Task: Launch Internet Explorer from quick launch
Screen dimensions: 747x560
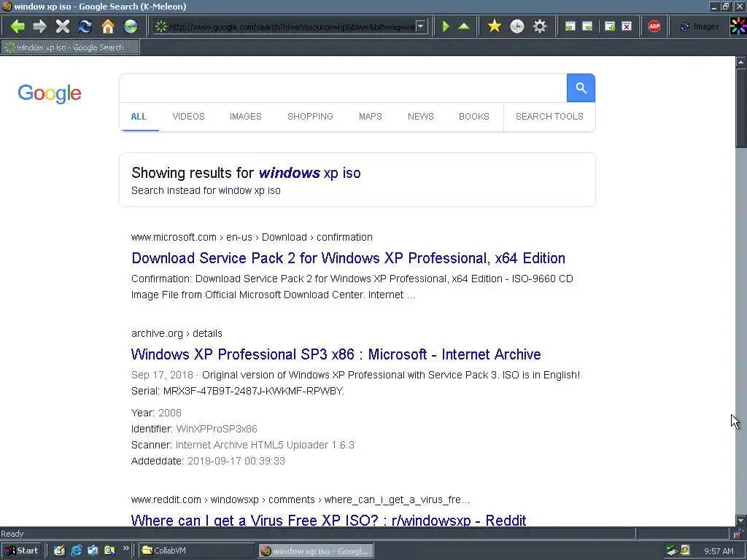Action: click(x=76, y=551)
